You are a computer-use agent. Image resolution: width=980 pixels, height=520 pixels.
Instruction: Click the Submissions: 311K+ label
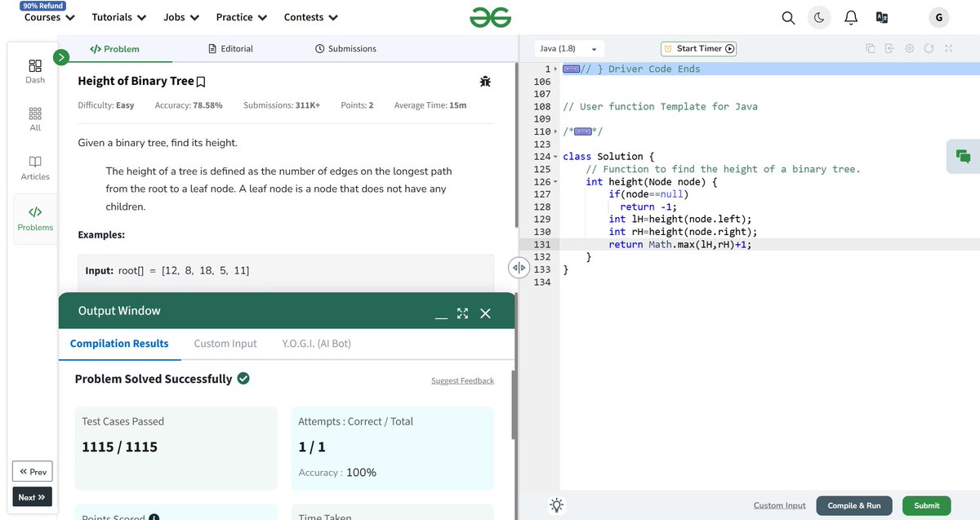(x=282, y=105)
